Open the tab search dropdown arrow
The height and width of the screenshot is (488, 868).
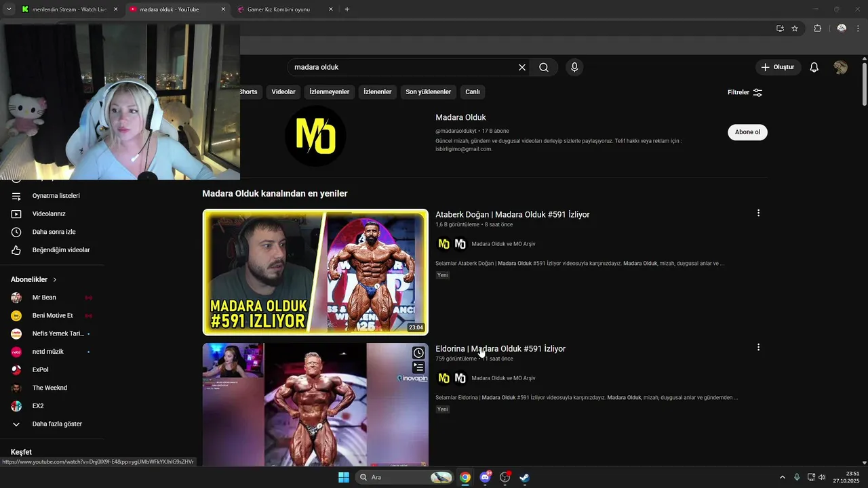[9, 9]
